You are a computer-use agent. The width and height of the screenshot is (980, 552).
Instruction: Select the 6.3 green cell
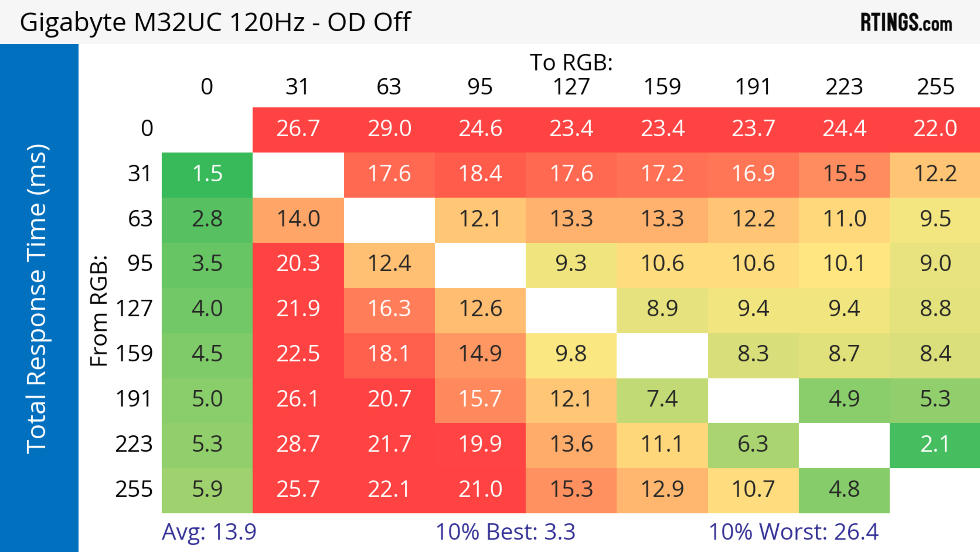pos(753,444)
